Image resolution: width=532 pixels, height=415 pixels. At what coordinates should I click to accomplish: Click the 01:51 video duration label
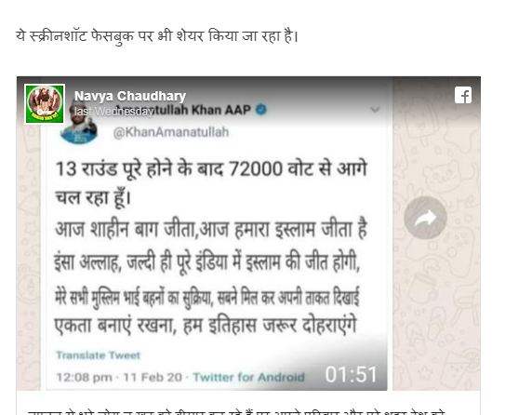pyautogui.click(x=351, y=374)
